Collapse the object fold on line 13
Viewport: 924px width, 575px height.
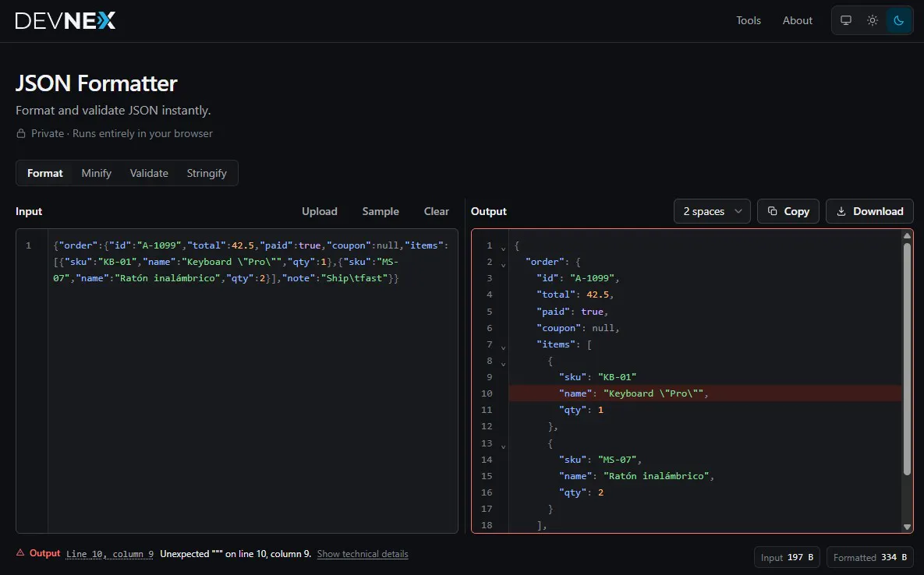503,446
